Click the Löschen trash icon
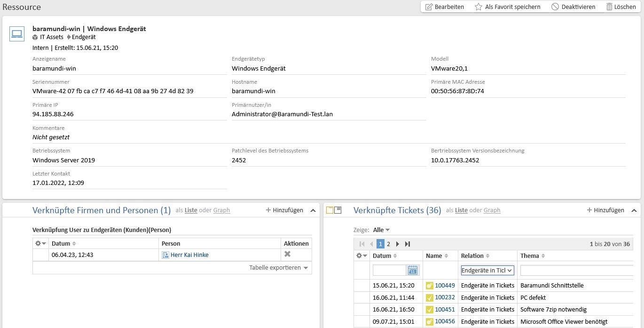The height and width of the screenshot is (328, 644). 609,7
